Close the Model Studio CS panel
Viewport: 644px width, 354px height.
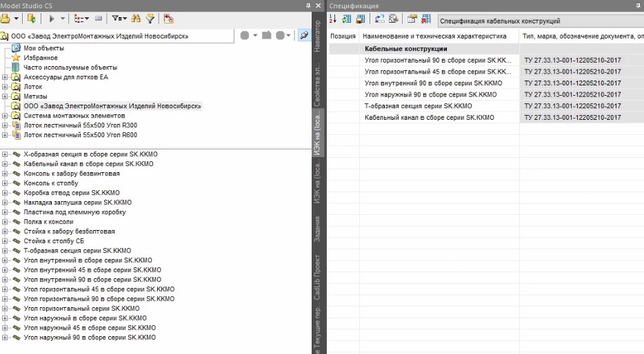[x=319, y=6]
